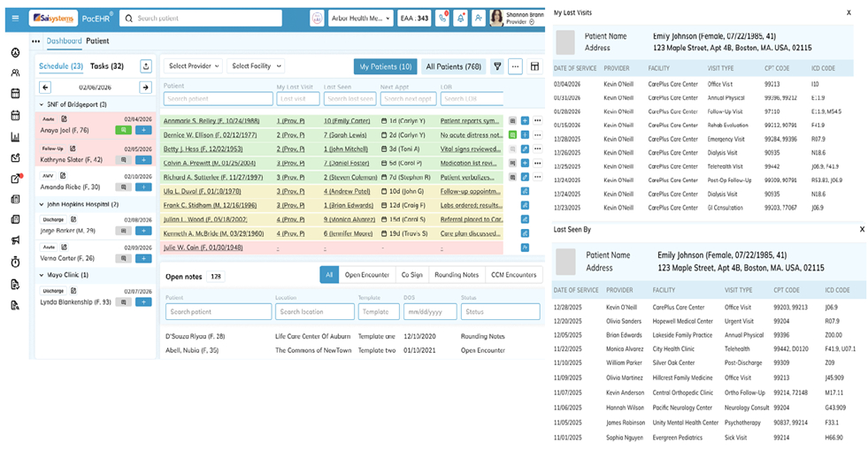Click plus button on Anaya Joel's appointment

coord(144,130)
